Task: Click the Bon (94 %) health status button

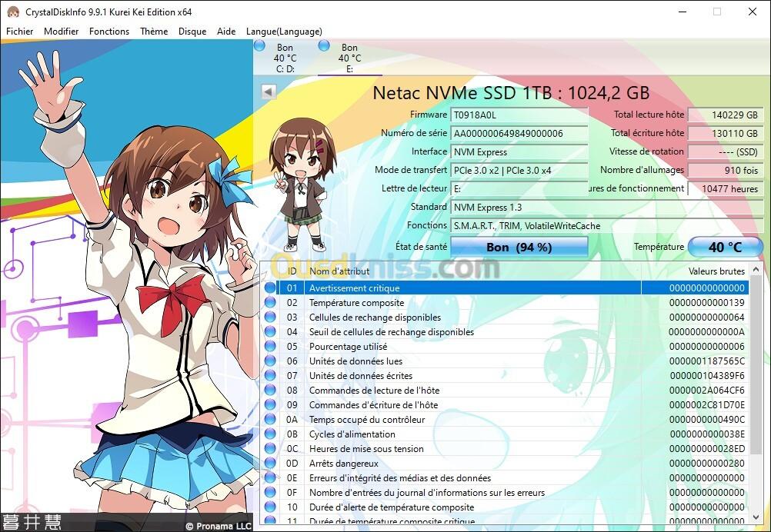Action: pos(519,247)
